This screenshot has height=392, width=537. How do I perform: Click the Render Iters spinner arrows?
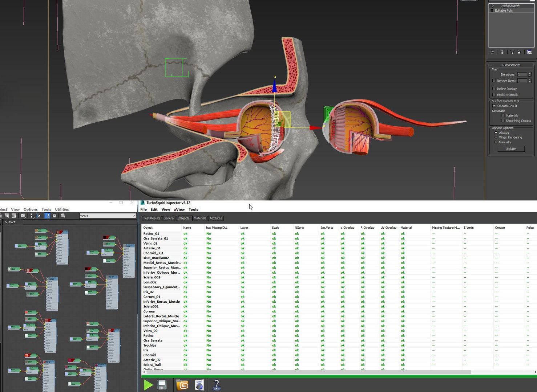pos(530,81)
